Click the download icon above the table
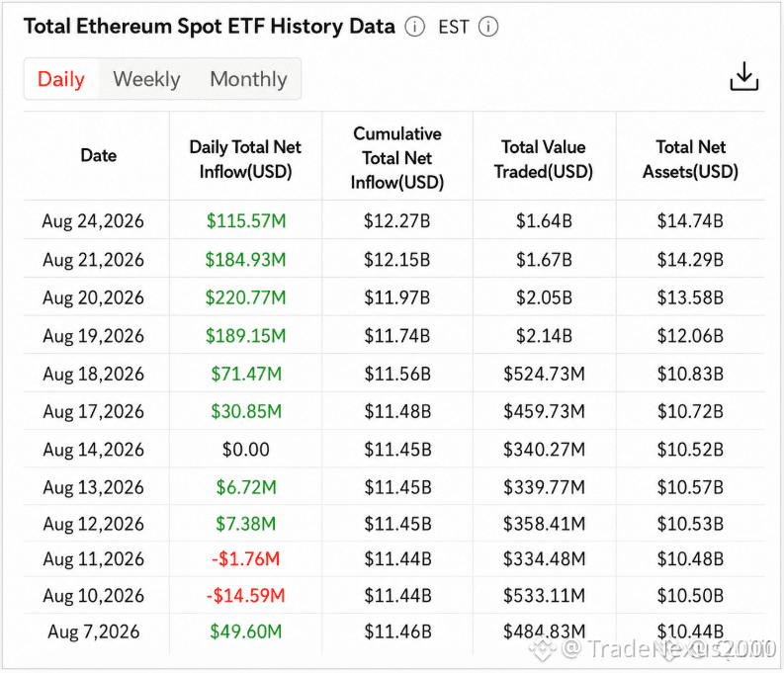The image size is (784, 673). tap(744, 76)
